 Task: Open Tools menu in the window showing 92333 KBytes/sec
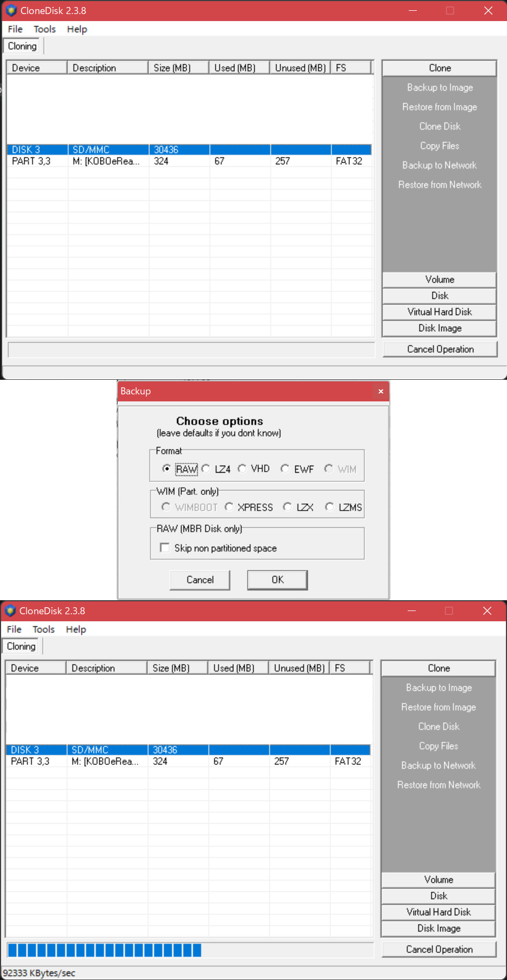[x=44, y=629]
